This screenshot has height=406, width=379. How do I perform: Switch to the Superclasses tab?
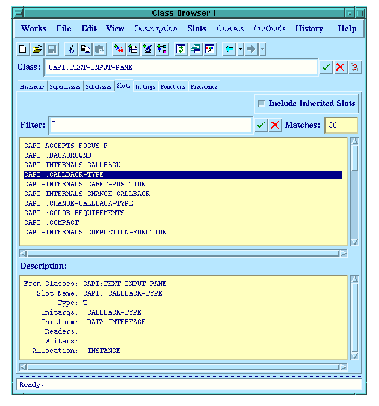pyautogui.click(x=65, y=87)
